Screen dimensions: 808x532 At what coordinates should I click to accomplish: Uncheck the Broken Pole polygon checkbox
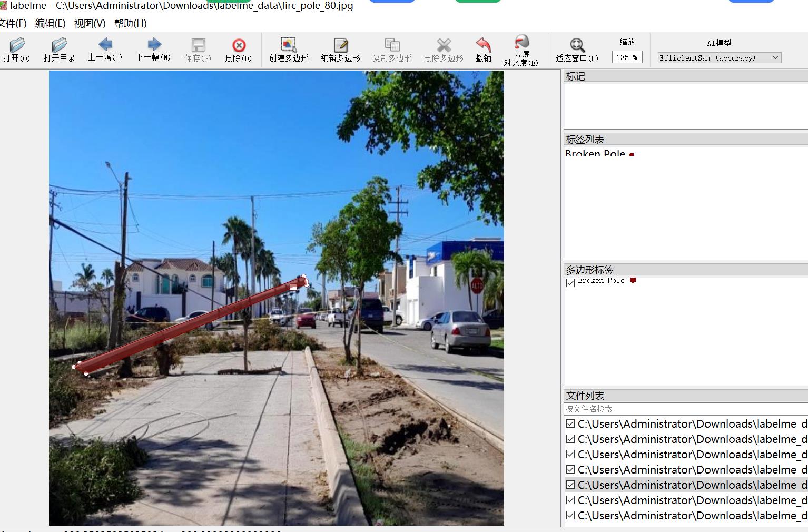click(x=570, y=283)
